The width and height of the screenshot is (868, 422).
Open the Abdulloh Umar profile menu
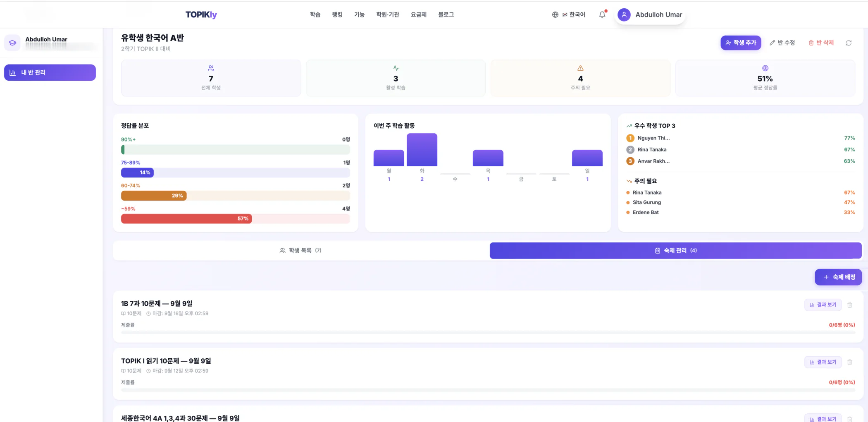click(650, 15)
